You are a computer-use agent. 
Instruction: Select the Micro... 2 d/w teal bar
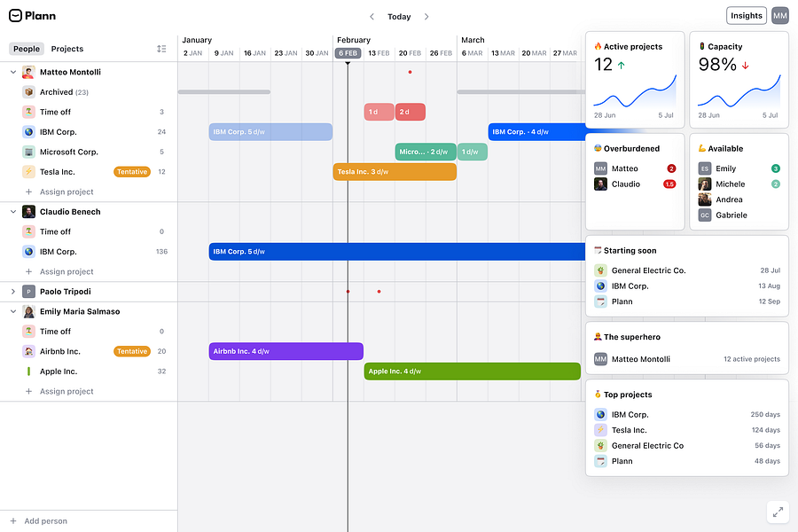(426, 152)
